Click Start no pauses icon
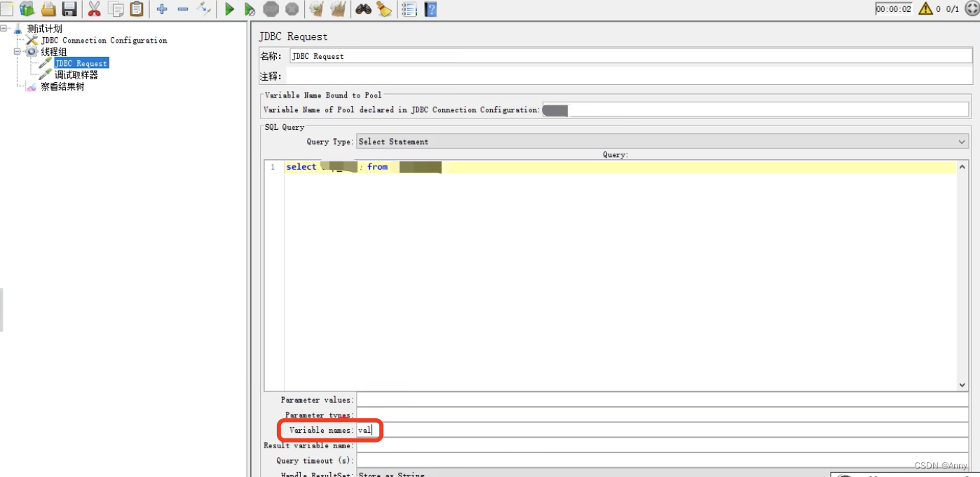 tap(250, 9)
